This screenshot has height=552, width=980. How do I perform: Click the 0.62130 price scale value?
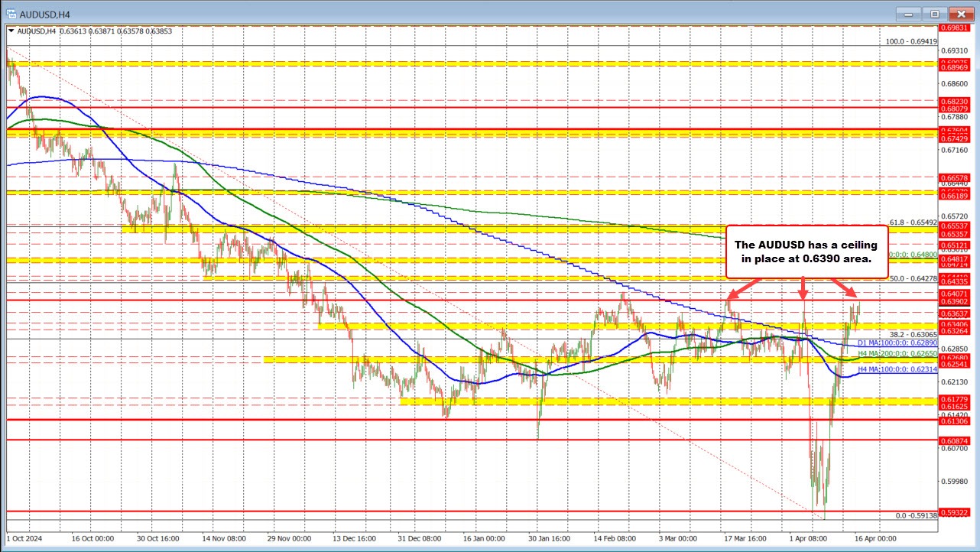pyautogui.click(x=956, y=382)
